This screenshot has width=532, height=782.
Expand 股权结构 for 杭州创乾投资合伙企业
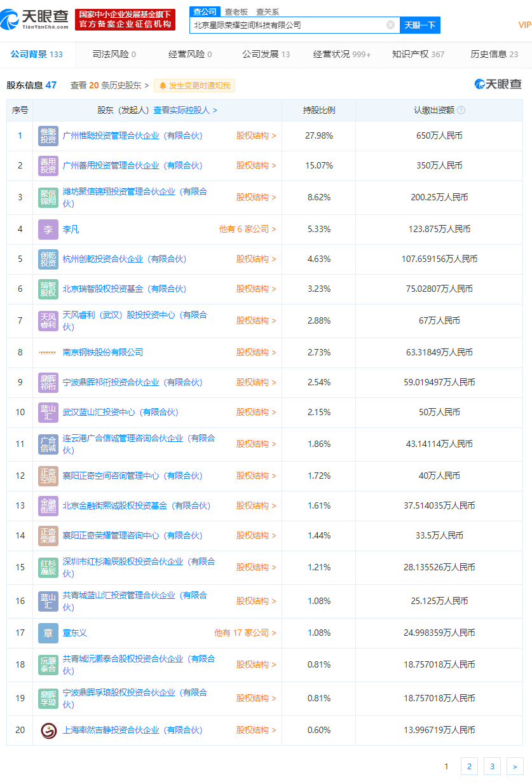[x=256, y=259]
